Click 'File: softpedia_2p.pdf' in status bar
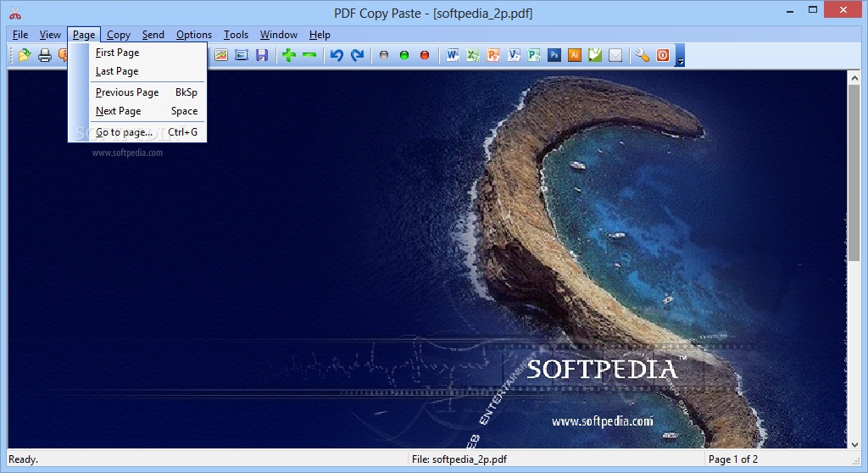Screen dimensions: 868x473 (x=459, y=459)
